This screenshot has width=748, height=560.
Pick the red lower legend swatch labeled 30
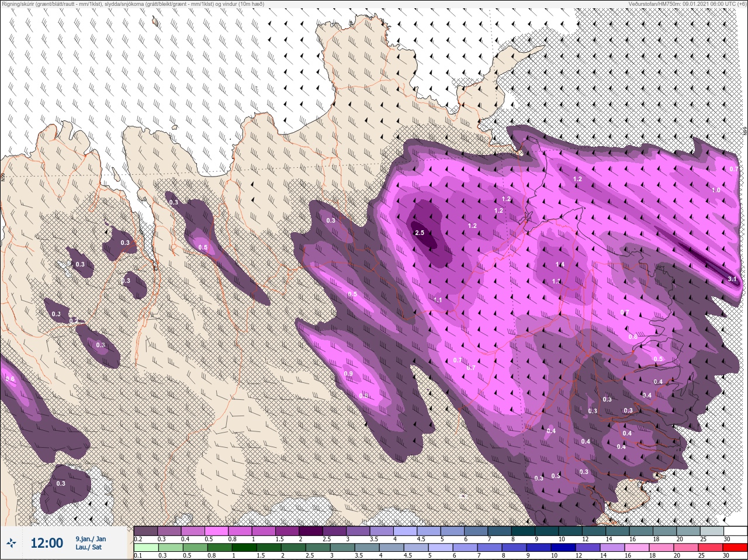pyautogui.click(x=735, y=548)
